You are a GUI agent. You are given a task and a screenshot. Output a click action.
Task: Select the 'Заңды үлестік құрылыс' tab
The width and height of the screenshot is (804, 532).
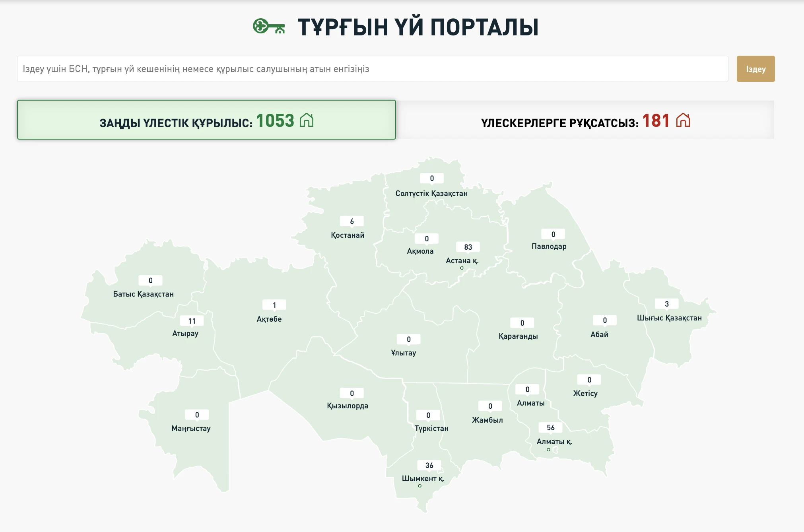pos(206,120)
